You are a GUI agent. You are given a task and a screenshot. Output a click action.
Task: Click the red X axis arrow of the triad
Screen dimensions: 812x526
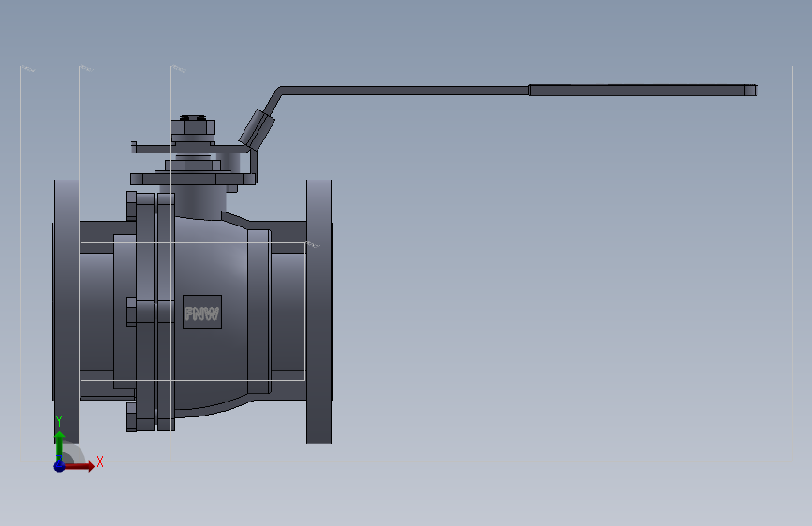pos(79,466)
